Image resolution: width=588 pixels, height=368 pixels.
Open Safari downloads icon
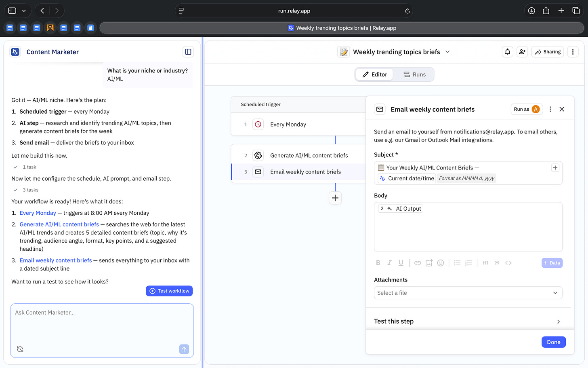(x=531, y=11)
